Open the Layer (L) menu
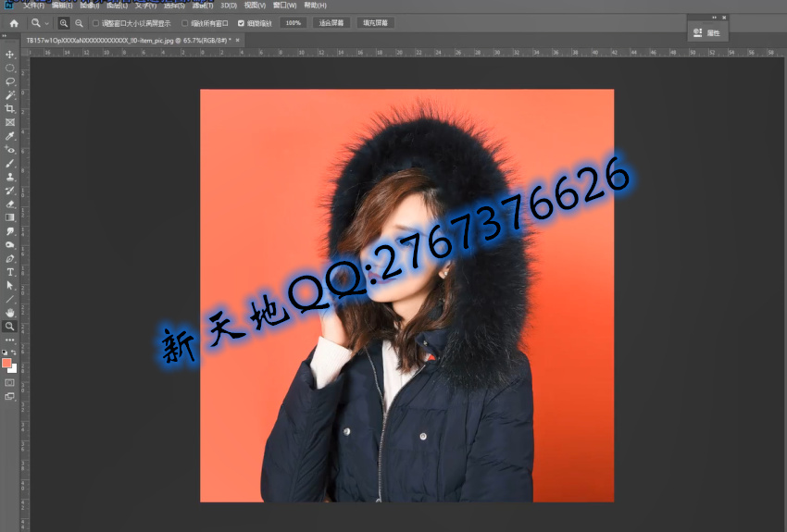The width and height of the screenshot is (787, 532). point(118,5)
